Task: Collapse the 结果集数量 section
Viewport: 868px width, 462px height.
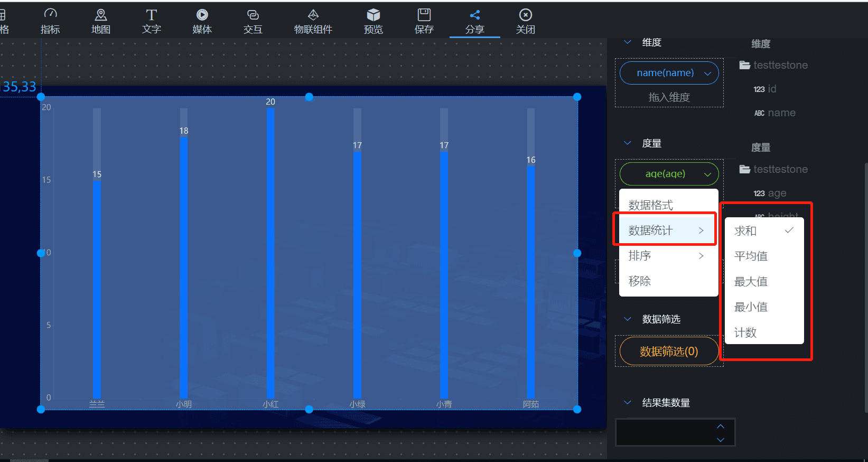Action: coord(628,403)
